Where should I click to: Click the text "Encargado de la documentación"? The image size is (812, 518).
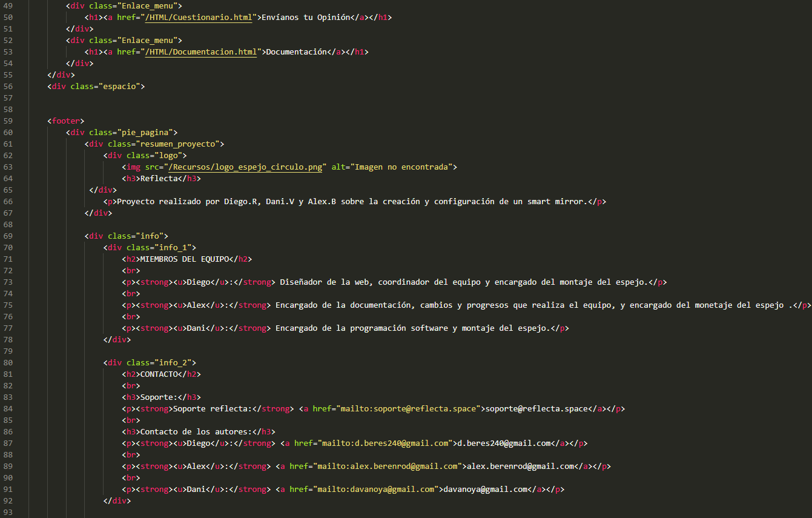(343, 305)
